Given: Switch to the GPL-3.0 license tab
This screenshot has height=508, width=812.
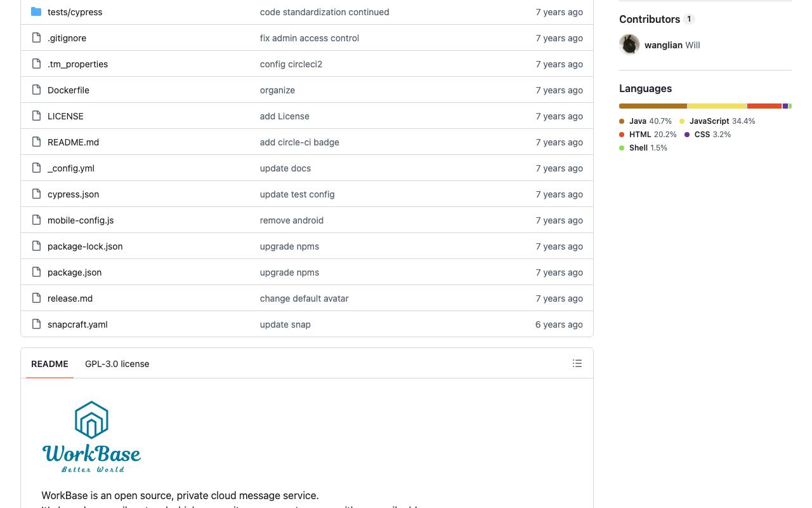Looking at the screenshot, I should click(117, 364).
